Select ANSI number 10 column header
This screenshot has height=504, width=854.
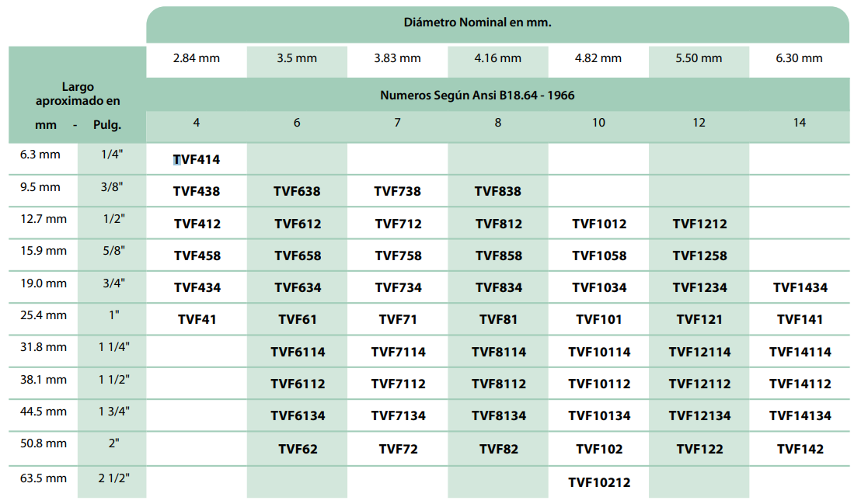click(x=598, y=123)
